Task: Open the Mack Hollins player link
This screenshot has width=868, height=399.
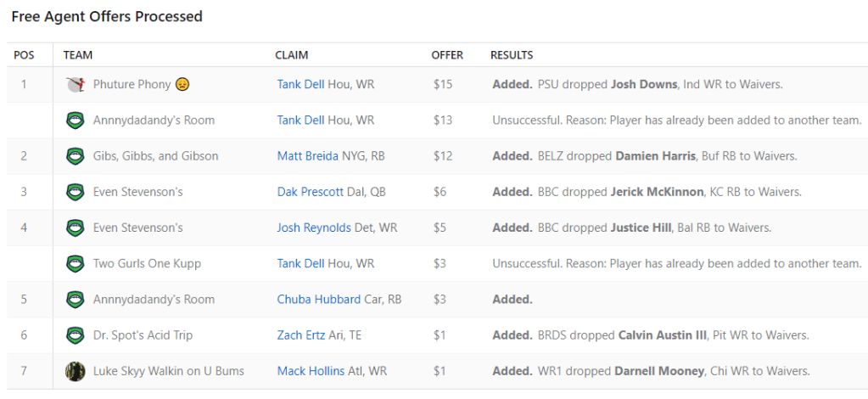Action: coord(311,371)
